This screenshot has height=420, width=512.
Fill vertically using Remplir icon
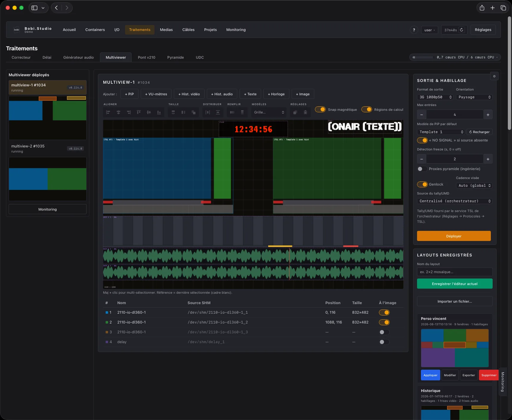(x=242, y=112)
